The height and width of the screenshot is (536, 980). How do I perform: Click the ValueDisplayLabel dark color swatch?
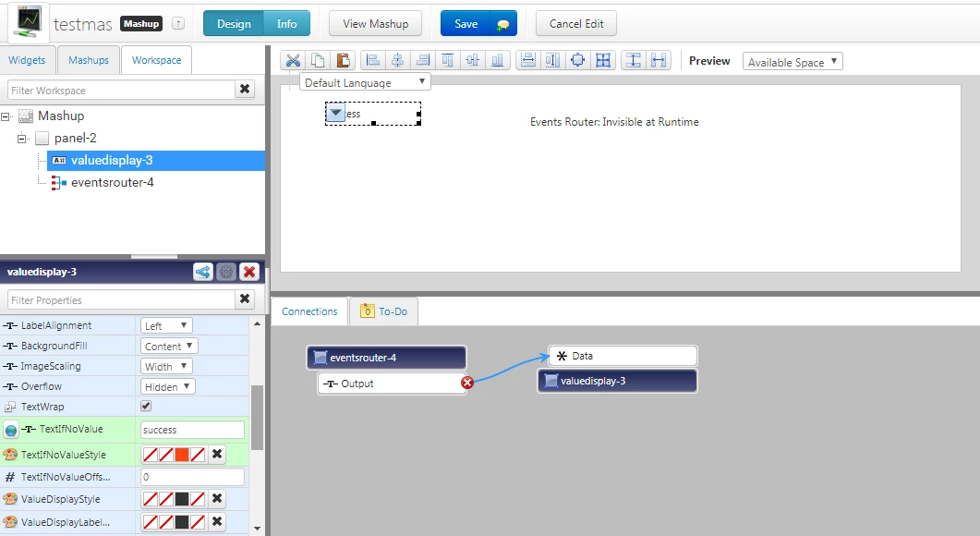[x=182, y=521]
